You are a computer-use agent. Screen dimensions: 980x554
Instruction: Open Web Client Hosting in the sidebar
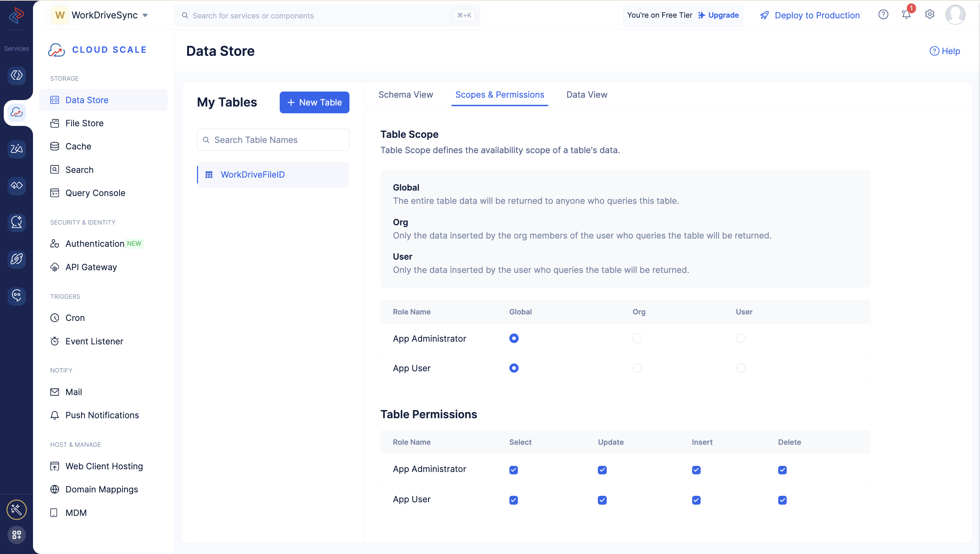coord(103,466)
